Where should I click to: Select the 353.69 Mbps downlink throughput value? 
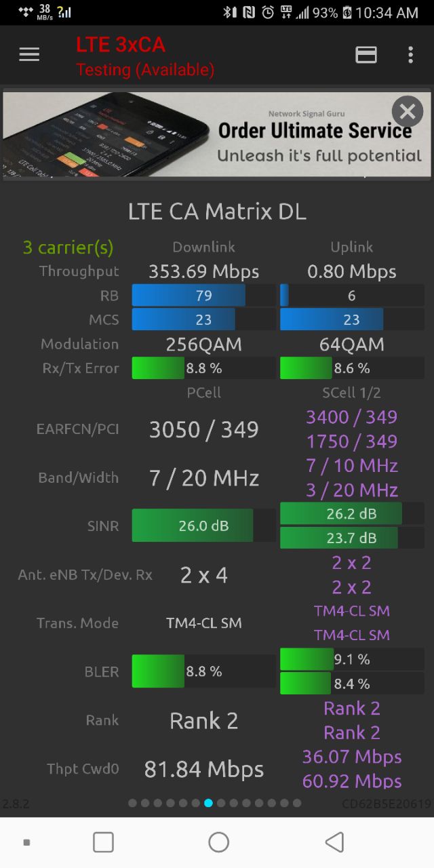coord(204,272)
